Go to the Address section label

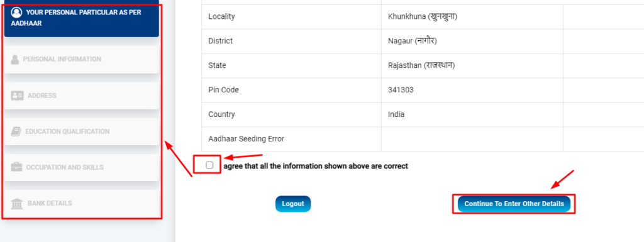42,96
